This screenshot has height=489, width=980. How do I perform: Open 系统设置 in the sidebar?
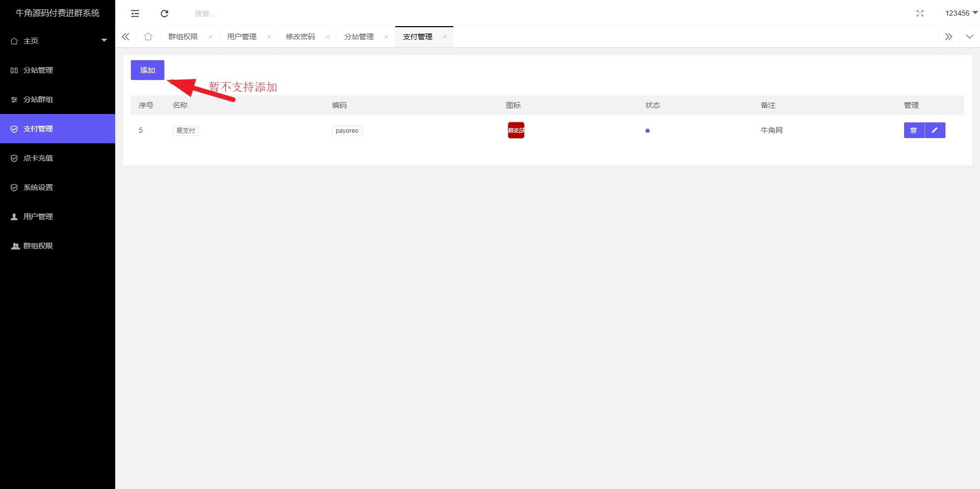[x=38, y=187]
